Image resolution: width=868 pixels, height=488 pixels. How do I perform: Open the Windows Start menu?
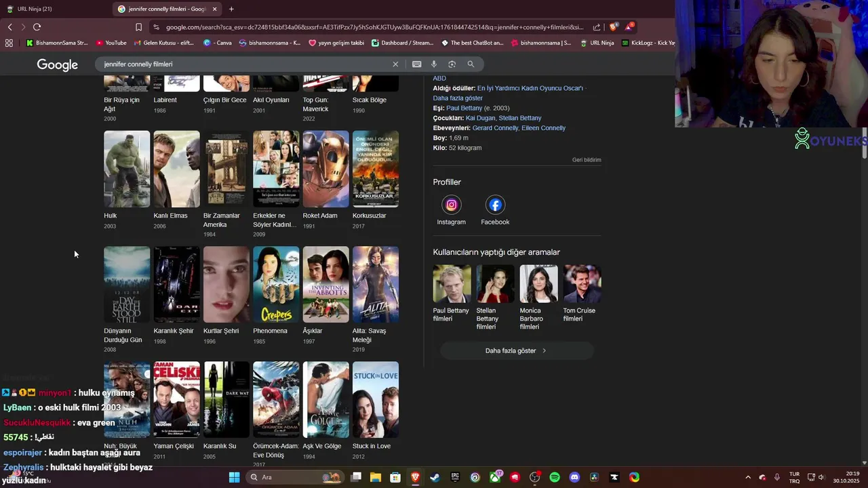click(x=234, y=477)
